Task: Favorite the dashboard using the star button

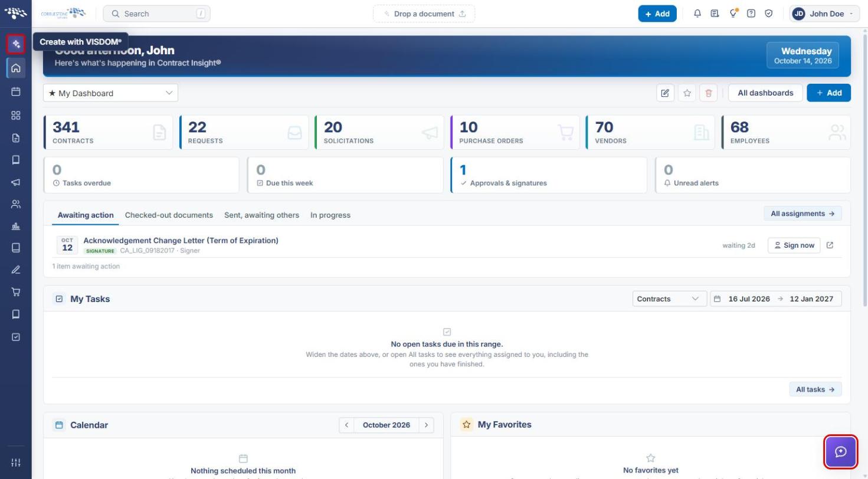Action: [687, 93]
